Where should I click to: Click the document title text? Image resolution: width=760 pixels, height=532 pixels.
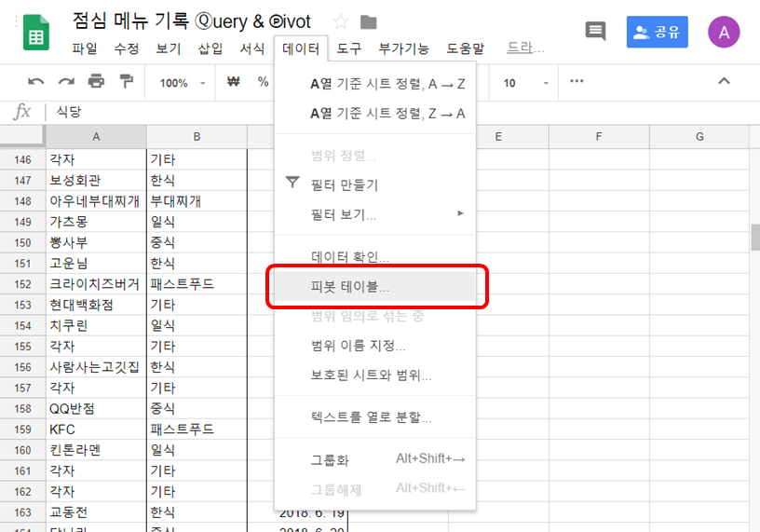pyautogui.click(x=192, y=21)
